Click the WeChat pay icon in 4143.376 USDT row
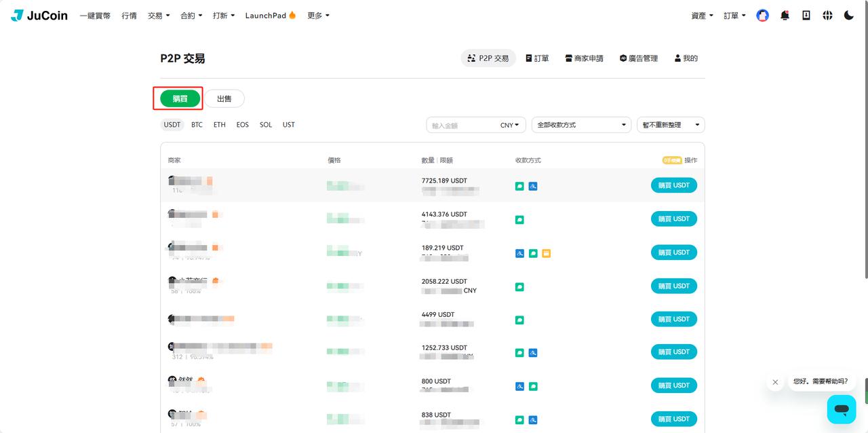This screenshot has height=433, width=868. (519, 219)
